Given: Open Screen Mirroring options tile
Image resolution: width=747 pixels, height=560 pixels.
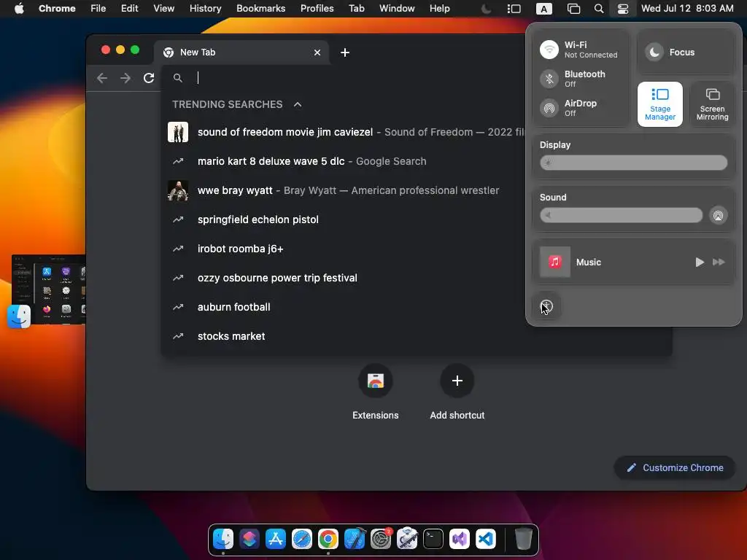Looking at the screenshot, I should pos(712,104).
